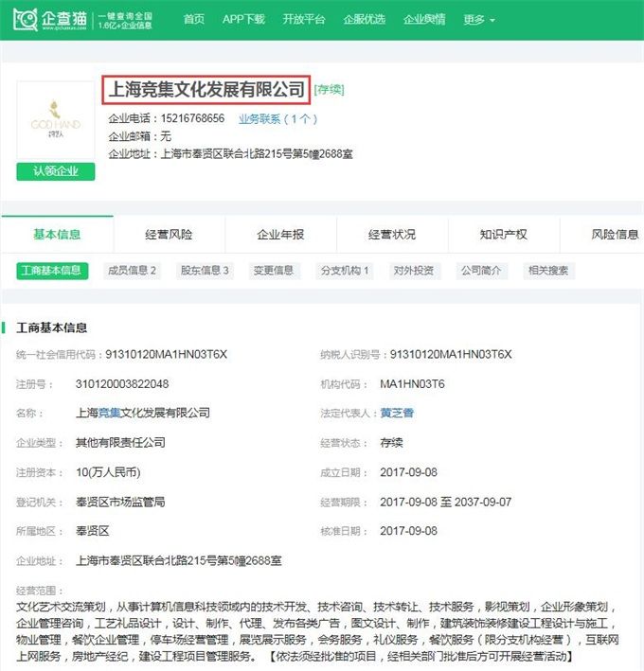This screenshot has height=671, width=644.
Task: Select 机构代码 MA1HN03T6
Action: pos(412,384)
